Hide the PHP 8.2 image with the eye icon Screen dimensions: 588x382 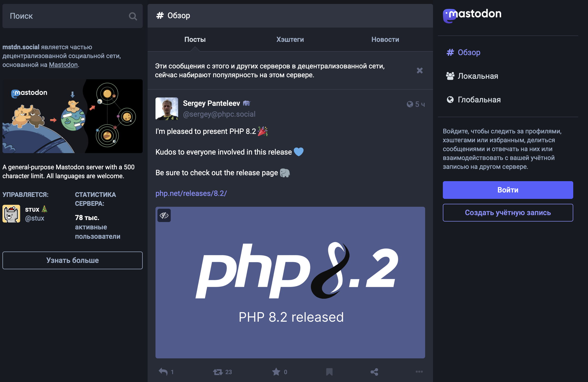pyautogui.click(x=164, y=215)
